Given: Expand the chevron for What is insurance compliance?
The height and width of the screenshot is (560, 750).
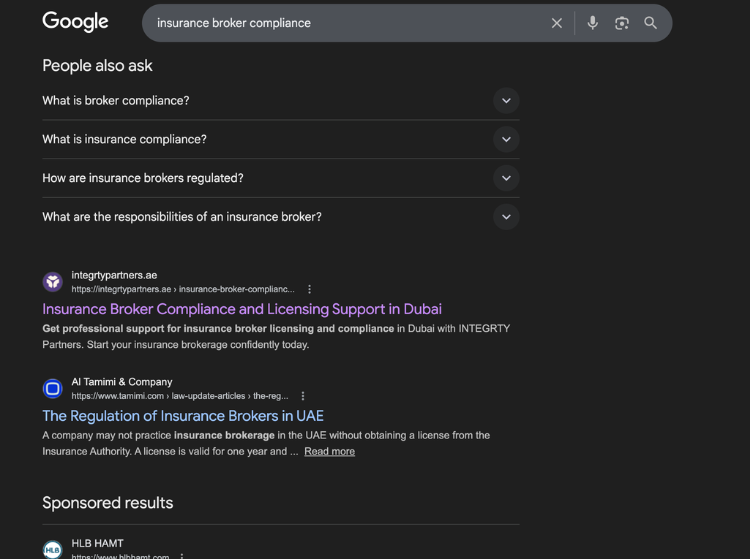Looking at the screenshot, I should [506, 139].
